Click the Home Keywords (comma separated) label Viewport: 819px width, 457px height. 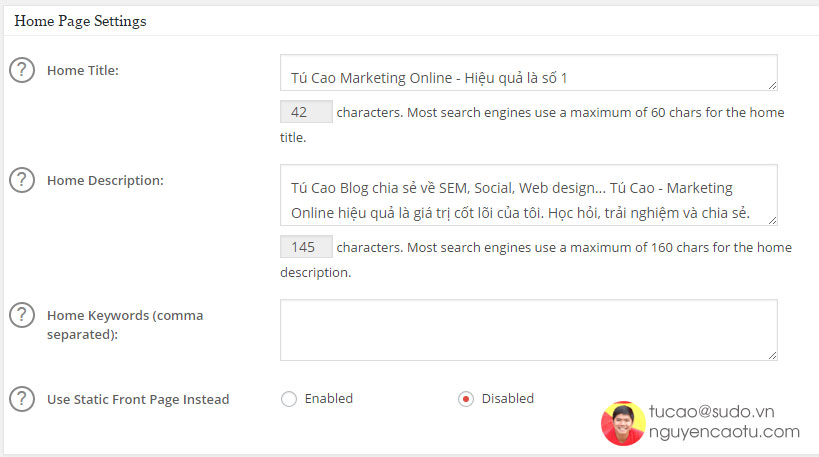click(124, 324)
